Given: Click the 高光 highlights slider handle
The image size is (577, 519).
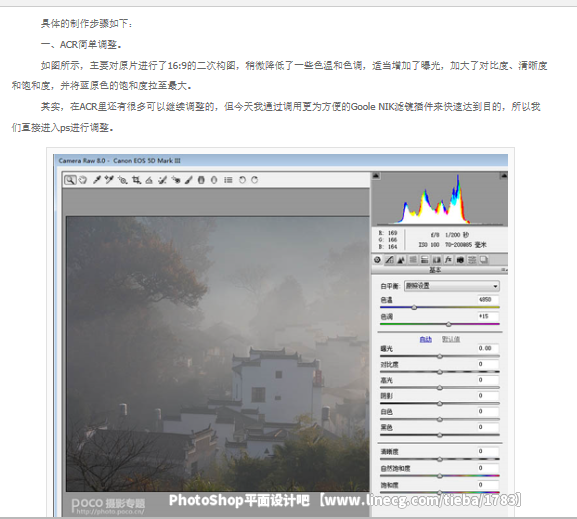Looking at the screenshot, I should click(x=440, y=388).
